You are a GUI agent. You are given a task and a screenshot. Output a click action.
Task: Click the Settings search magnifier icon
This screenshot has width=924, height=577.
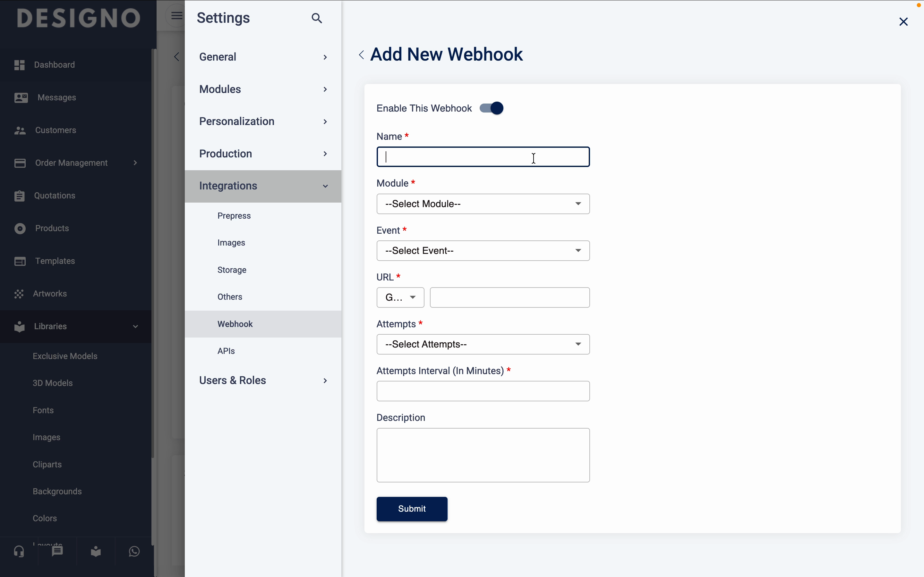(x=317, y=18)
